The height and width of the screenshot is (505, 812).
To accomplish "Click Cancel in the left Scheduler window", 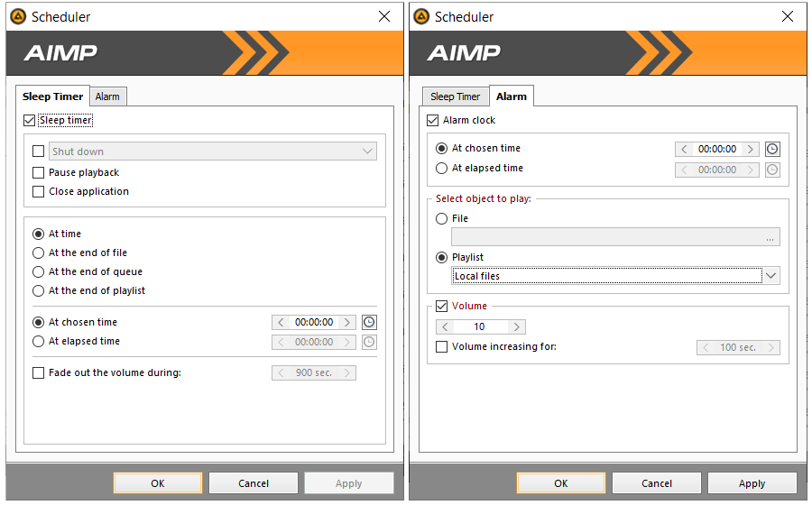I will point(254,483).
